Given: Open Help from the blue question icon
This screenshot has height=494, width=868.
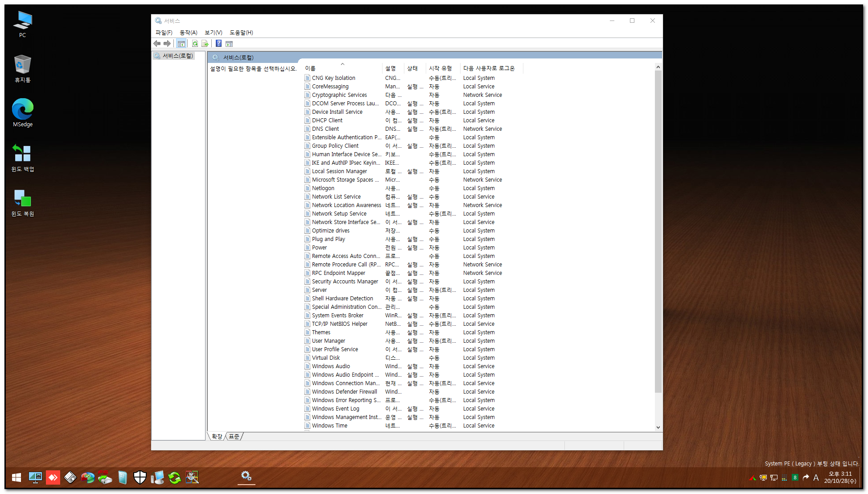Looking at the screenshot, I should [219, 43].
